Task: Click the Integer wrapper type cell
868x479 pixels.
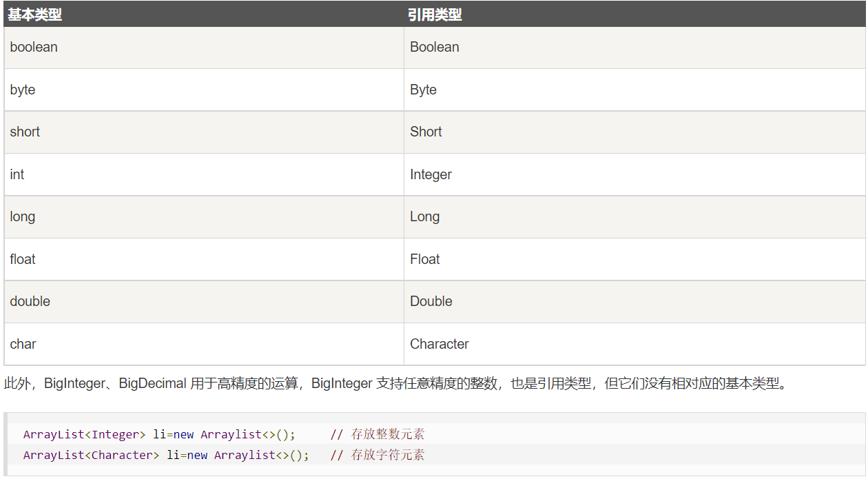Action: (431, 174)
